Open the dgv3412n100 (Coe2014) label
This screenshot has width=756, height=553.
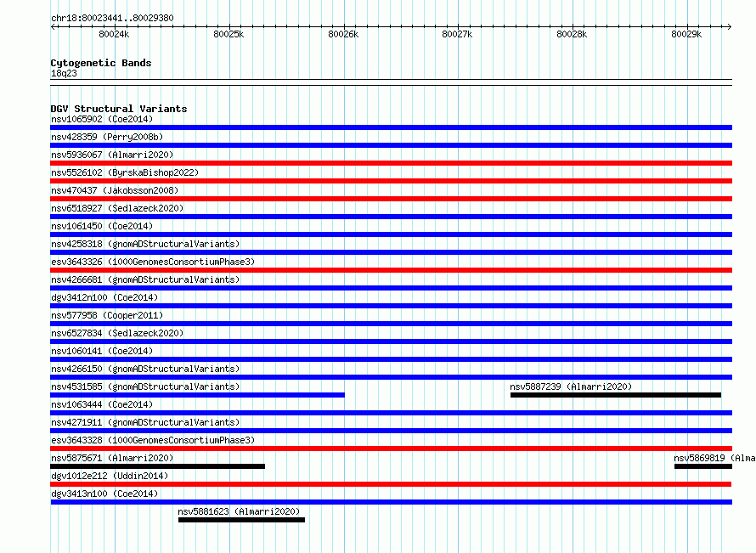[104, 297]
